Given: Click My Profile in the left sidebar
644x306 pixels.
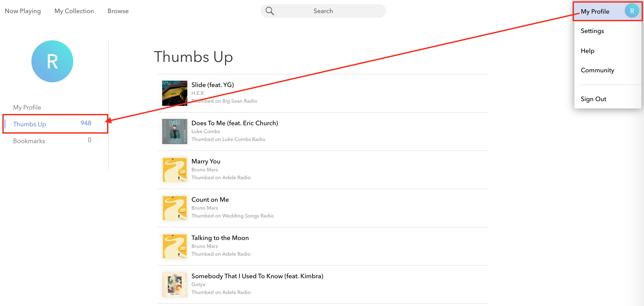Looking at the screenshot, I should click(x=27, y=107).
